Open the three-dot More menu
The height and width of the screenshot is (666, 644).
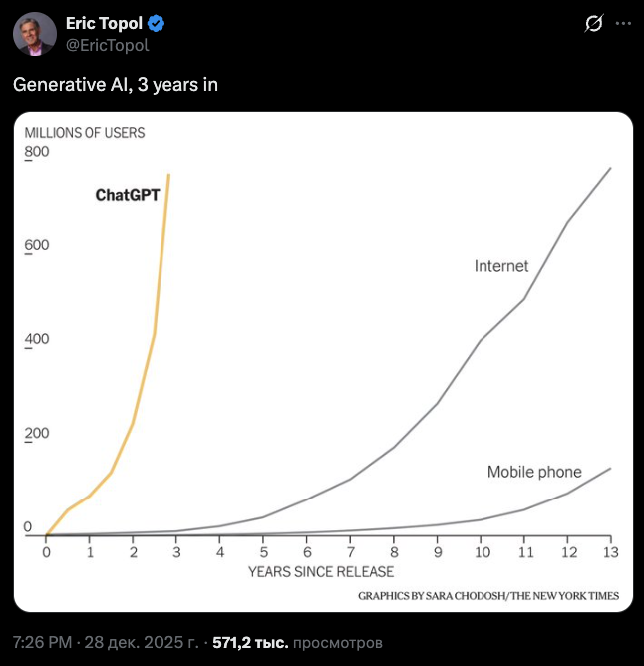pyautogui.click(x=625, y=23)
